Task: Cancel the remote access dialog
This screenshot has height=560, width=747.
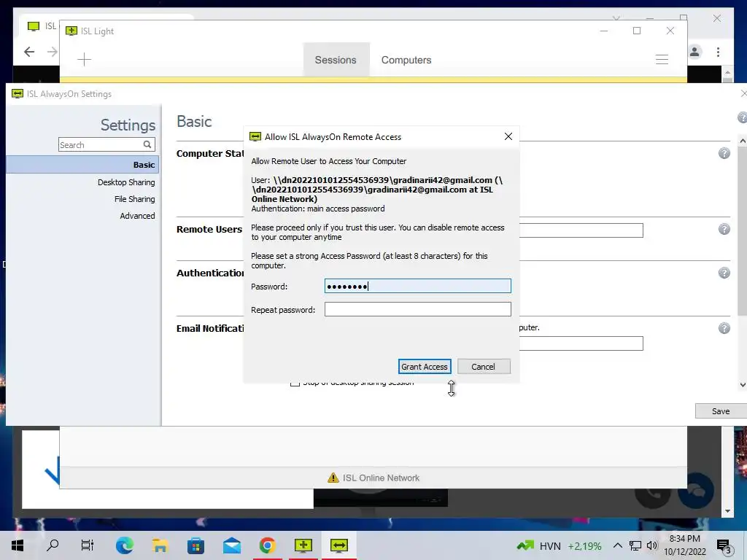Action: 484,366
